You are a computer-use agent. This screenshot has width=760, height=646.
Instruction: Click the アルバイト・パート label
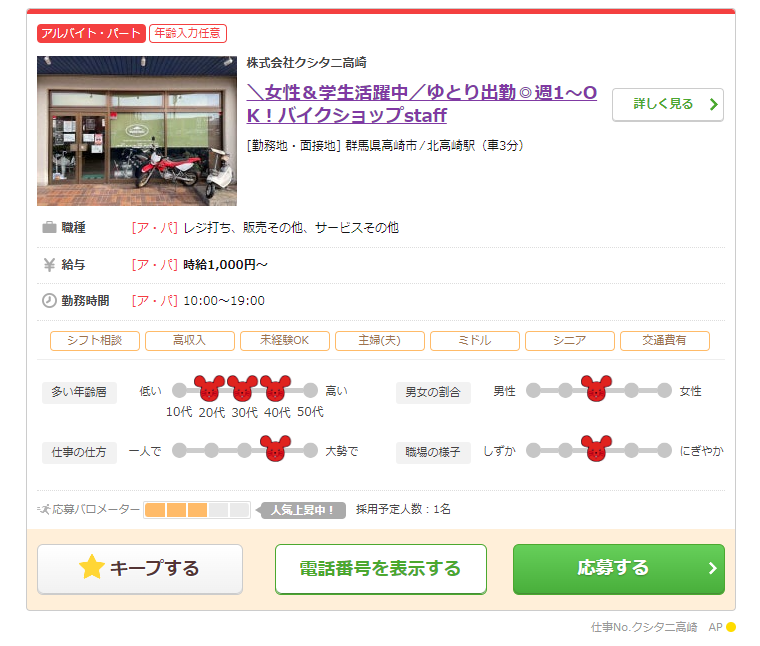click(91, 34)
